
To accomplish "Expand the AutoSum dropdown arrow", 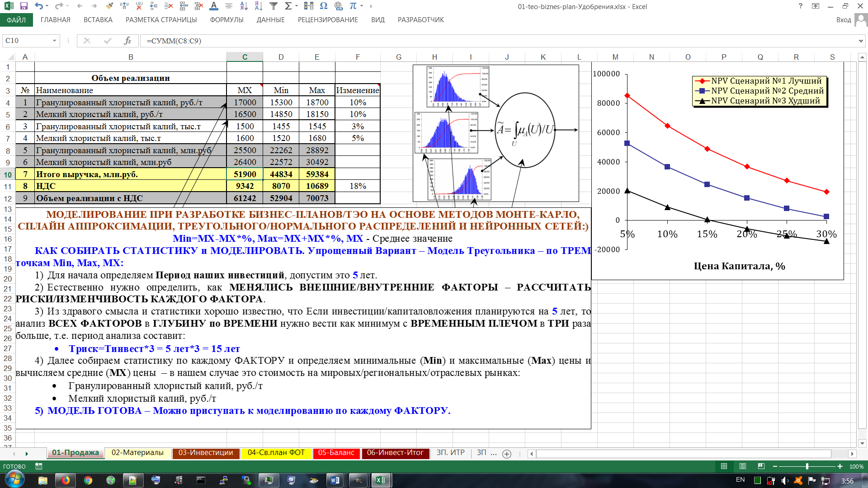I will (x=297, y=6).
